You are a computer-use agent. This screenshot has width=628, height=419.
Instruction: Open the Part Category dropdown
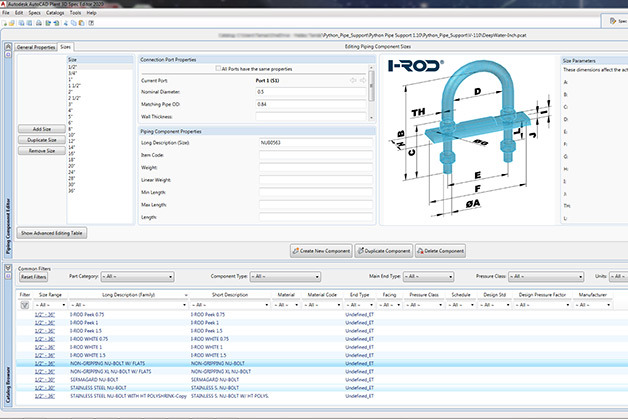136,277
